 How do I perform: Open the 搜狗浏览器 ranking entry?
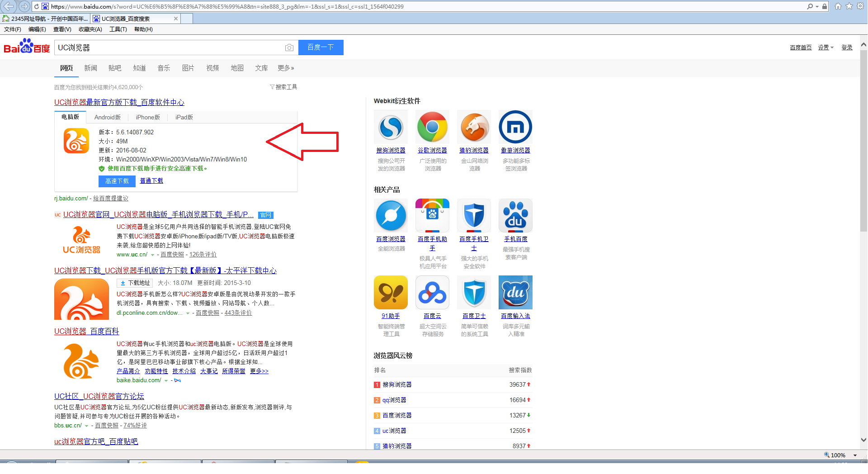coord(397,384)
